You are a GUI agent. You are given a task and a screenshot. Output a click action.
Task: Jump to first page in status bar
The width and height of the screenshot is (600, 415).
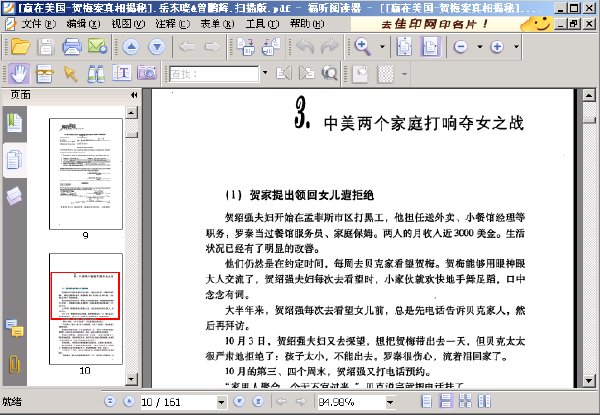[x=110, y=401]
